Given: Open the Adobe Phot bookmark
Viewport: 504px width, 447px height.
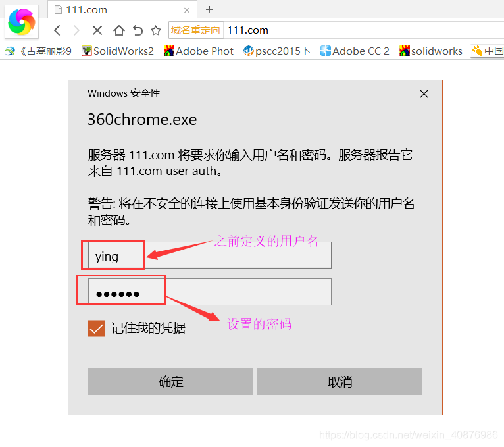Looking at the screenshot, I should (x=198, y=51).
